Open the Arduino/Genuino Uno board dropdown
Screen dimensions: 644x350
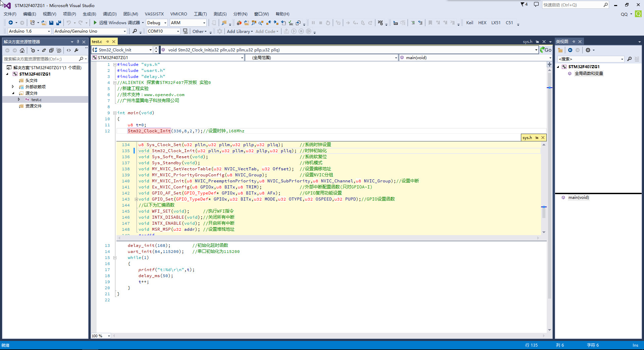coord(90,31)
